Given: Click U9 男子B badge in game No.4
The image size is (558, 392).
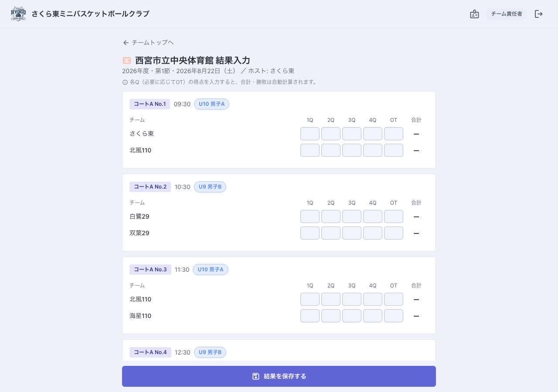Looking at the screenshot, I should click(210, 352).
